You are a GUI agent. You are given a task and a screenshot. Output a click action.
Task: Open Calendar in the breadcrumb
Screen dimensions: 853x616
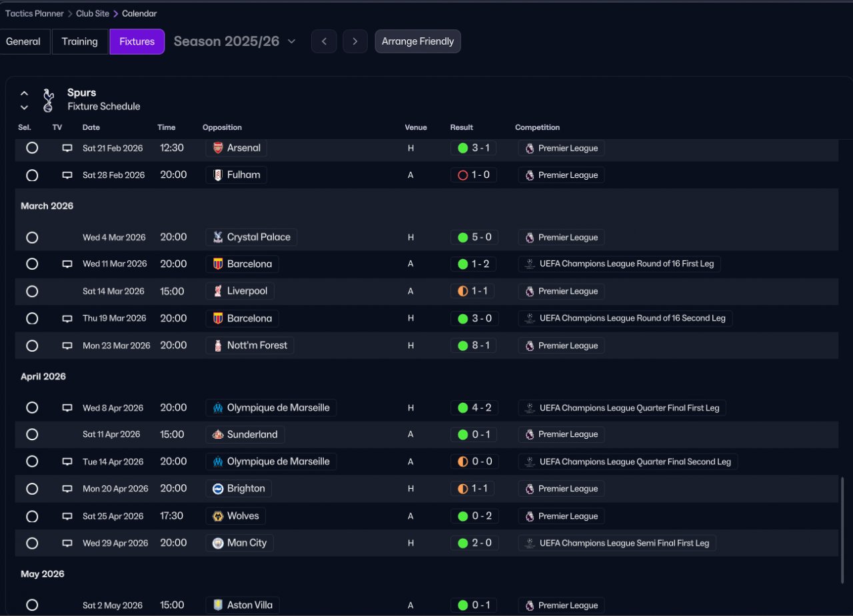[x=139, y=13]
